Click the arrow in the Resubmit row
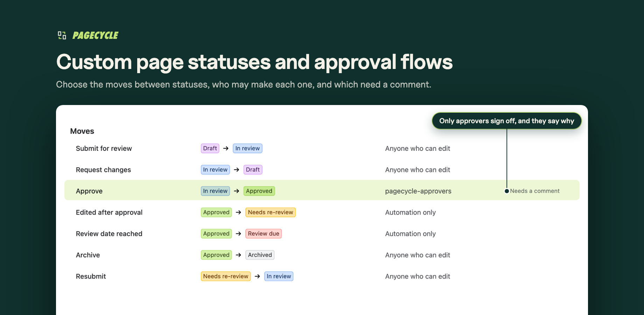644x315 pixels. (258, 276)
